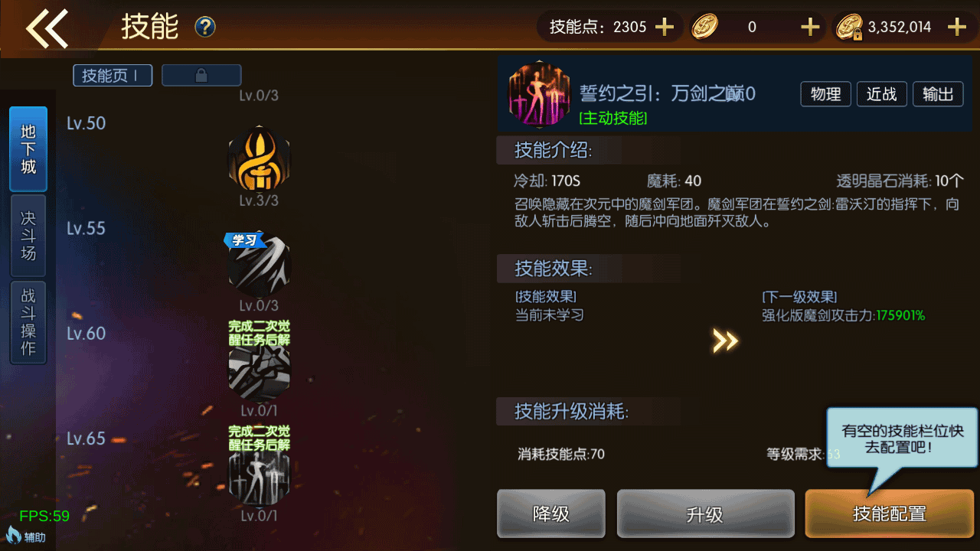Select the Lv.50 golden flame skill icon
The width and height of the screenshot is (980, 551).
pos(260,159)
